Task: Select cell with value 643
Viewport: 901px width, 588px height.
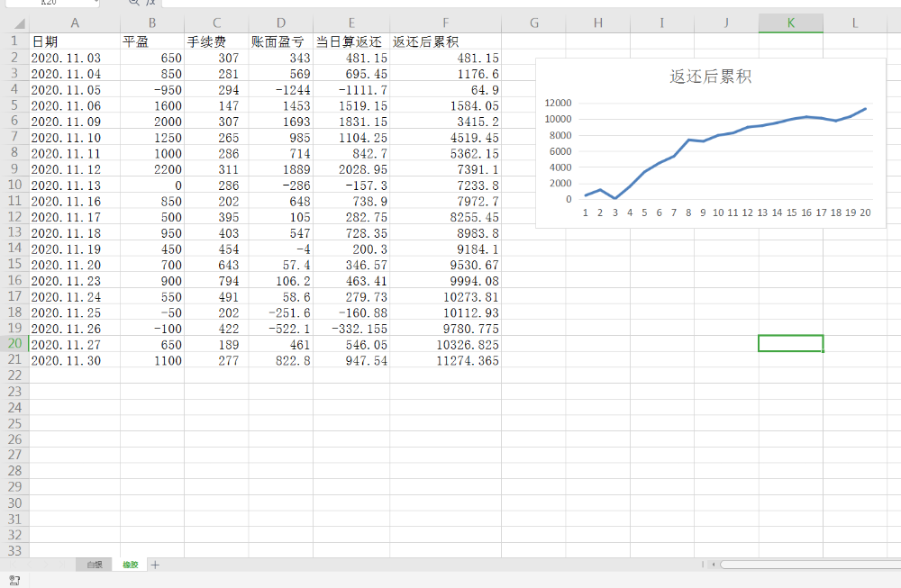Action: [x=216, y=265]
